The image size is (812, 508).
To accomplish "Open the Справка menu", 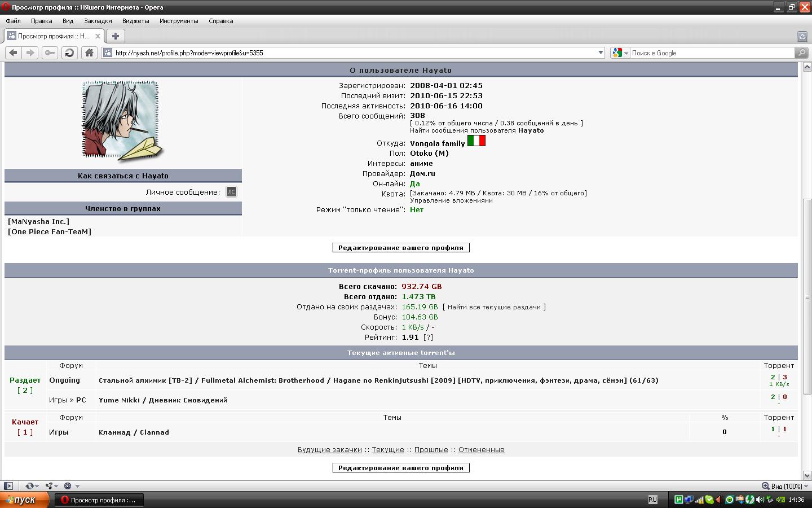I will pos(220,21).
